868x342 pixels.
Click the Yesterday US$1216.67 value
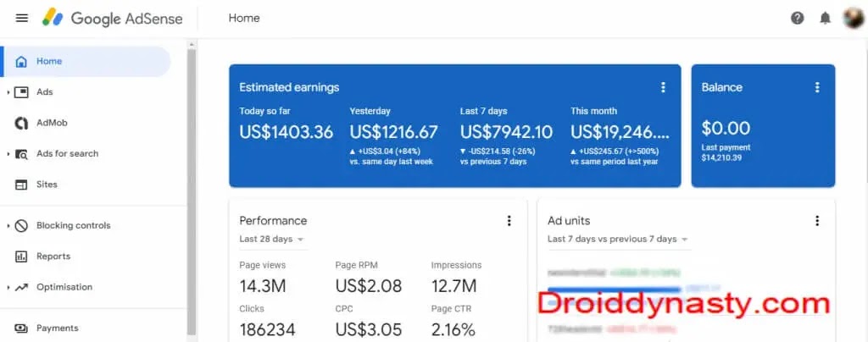point(393,133)
